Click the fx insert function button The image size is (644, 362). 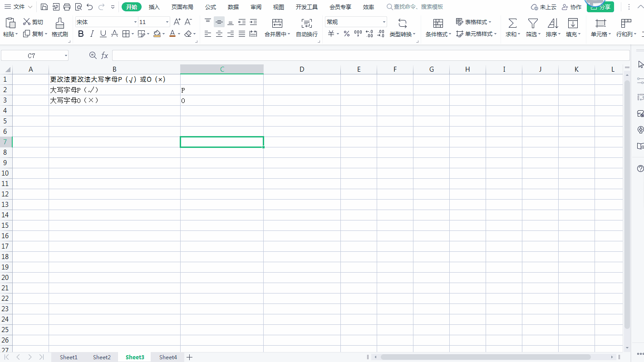pyautogui.click(x=105, y=55)
